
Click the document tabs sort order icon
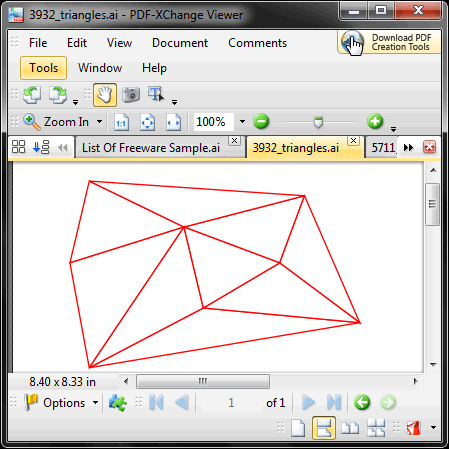(41, 147)
